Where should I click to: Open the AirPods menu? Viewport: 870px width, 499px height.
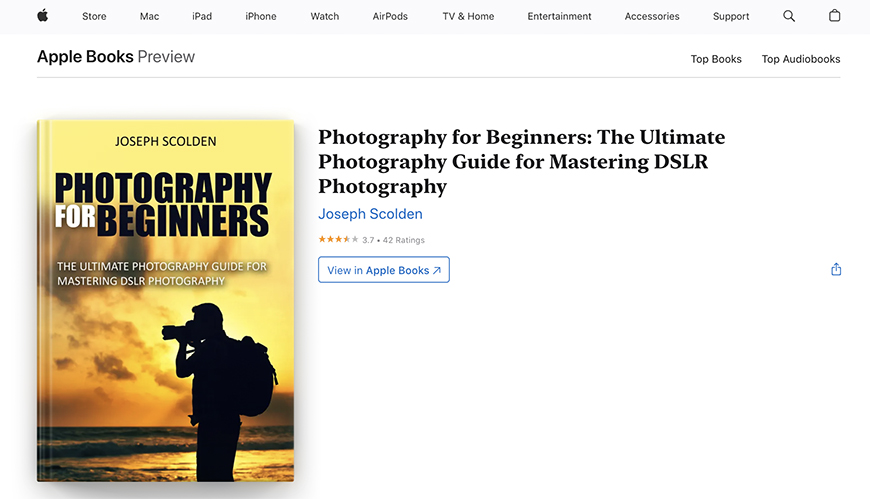(390, 17)
